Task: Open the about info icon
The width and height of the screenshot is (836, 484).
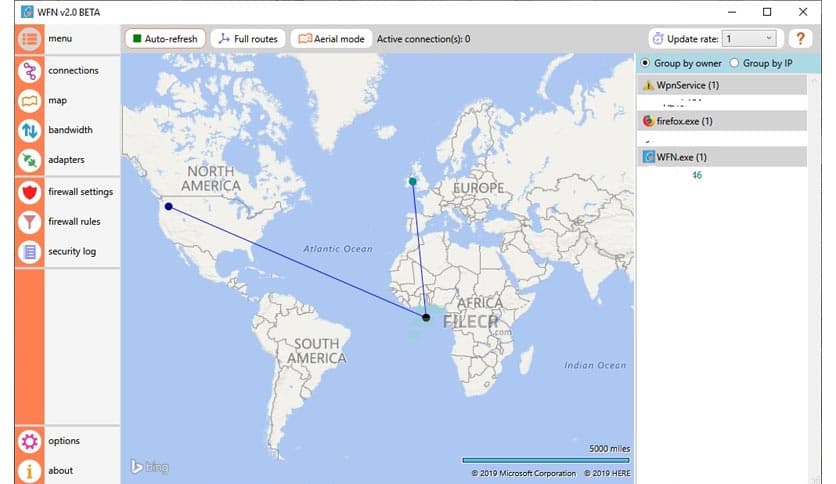Action: point(29,471)
